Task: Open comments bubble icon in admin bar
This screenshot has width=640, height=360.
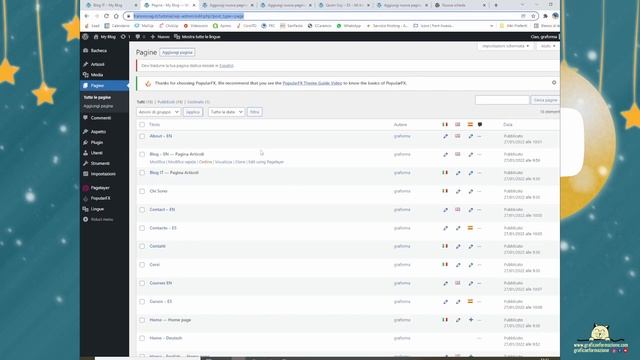Action: [138, 37]
